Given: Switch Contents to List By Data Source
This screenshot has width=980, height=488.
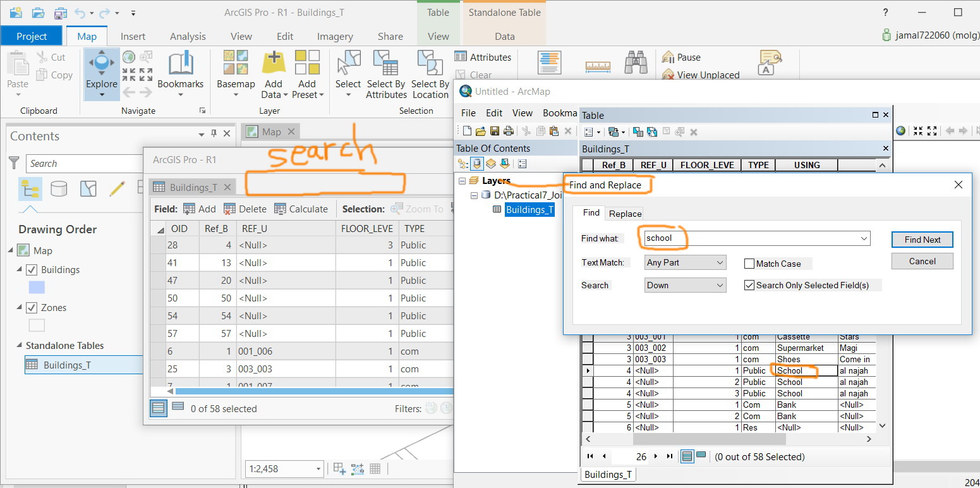Looking at the screenshot, I should pos(59,188).
